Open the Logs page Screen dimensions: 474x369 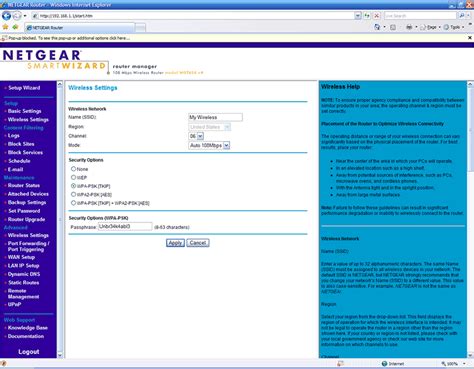(14, 135)
